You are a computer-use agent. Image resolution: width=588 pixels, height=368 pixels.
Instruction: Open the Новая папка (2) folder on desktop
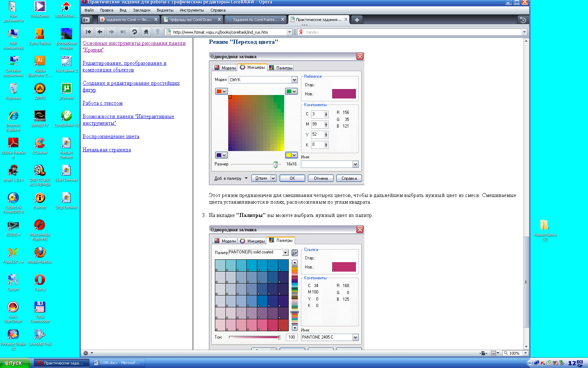click(x=545, y=230)
